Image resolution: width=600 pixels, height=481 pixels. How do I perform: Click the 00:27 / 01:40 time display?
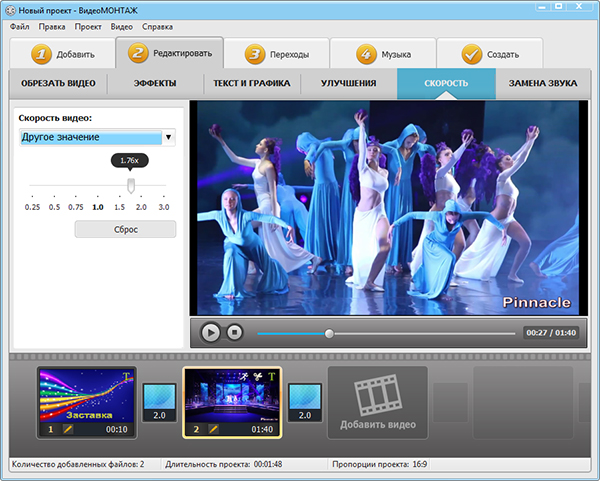pyautogui.click(x=551, y=333)
